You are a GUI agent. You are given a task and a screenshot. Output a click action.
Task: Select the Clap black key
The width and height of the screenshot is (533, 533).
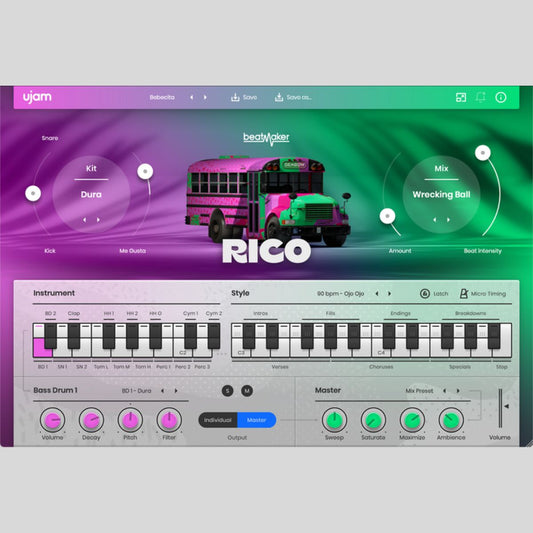point(74,336)
